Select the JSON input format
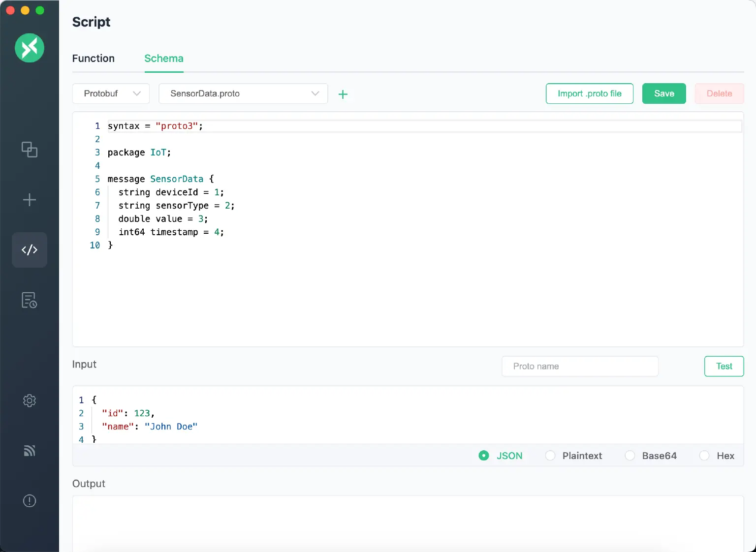Screen dimensions: 756x552 click(x=484, y=456)
